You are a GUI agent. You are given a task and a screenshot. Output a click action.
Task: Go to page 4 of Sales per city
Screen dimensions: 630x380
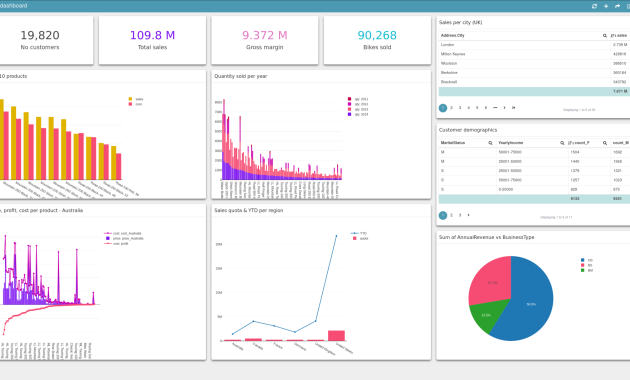tap(468, 108)
